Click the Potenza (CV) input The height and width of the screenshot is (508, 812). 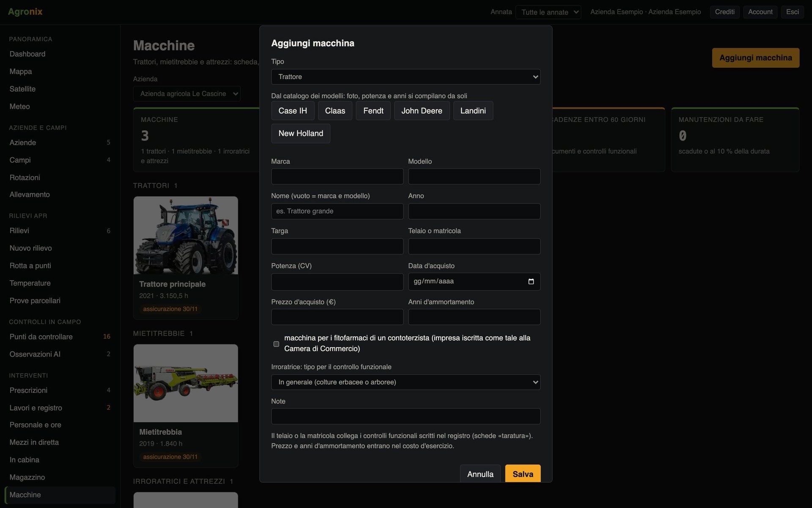coord(337,282)
